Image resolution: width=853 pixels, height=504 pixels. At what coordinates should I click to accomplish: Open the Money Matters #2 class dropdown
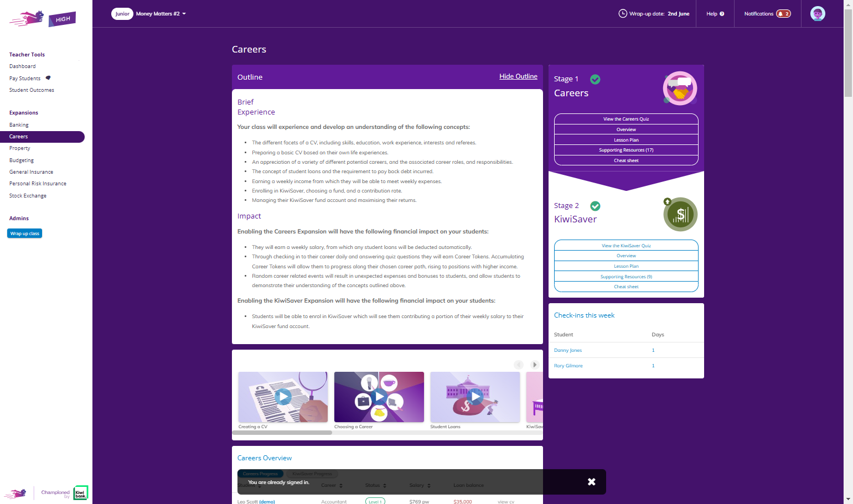(161, 14)
